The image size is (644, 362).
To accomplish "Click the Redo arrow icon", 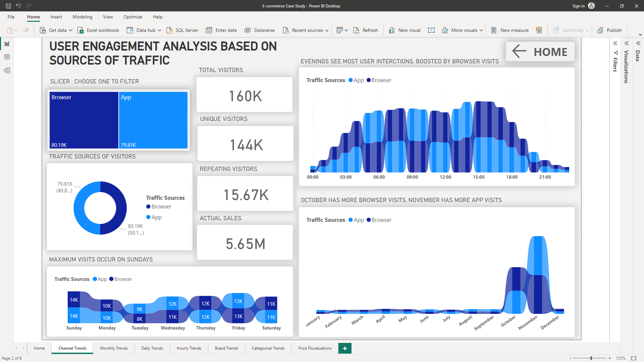I will (29, 6).
